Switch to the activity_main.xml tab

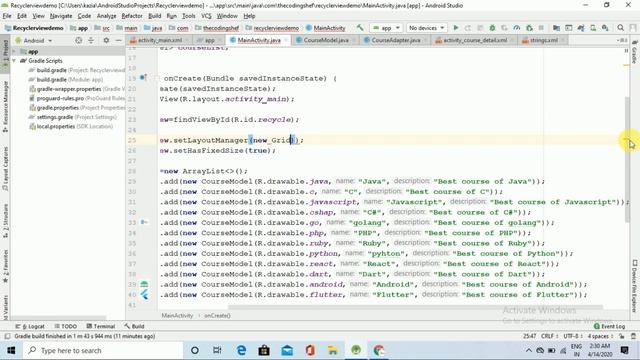point(159,40)
